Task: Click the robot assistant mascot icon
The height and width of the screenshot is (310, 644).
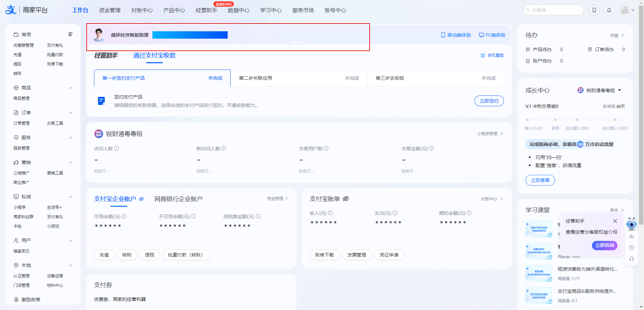Action: coord(631,224)
